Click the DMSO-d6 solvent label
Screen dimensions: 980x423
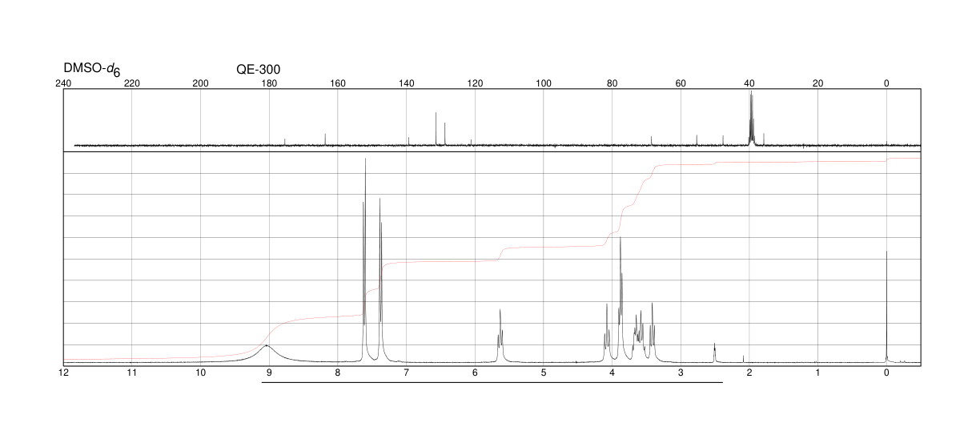pyautogui.click(x=92, y=70)
